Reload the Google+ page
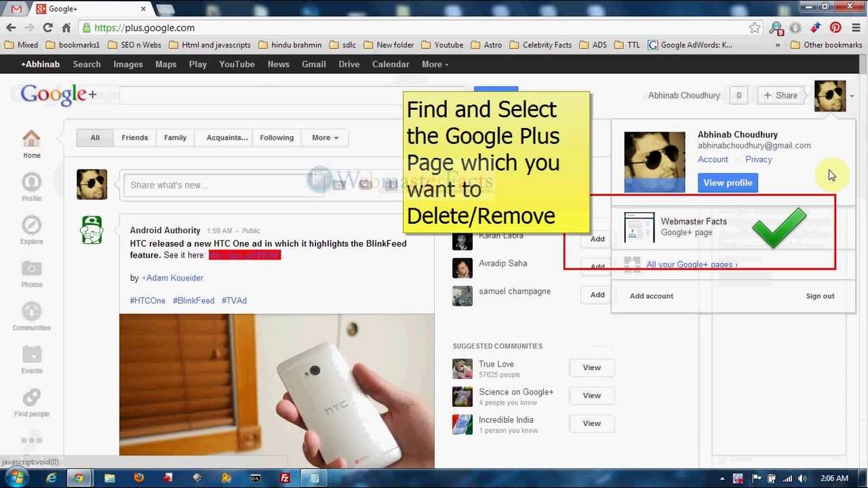The image size is (868, 488). [x=47, y=28]
